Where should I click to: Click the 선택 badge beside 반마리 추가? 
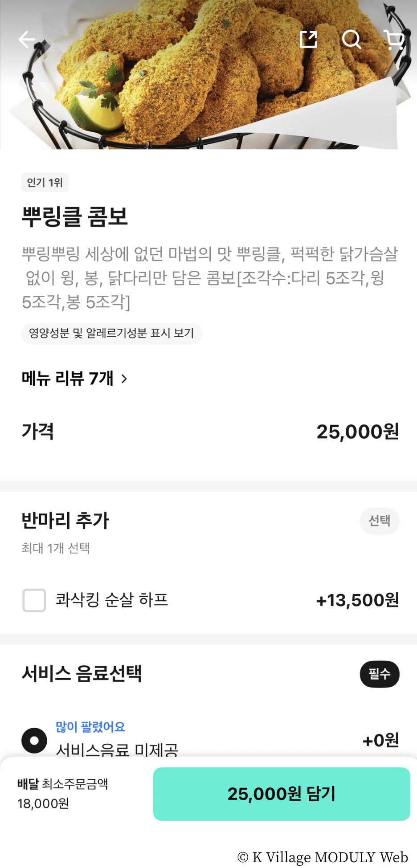coord(379,521)
